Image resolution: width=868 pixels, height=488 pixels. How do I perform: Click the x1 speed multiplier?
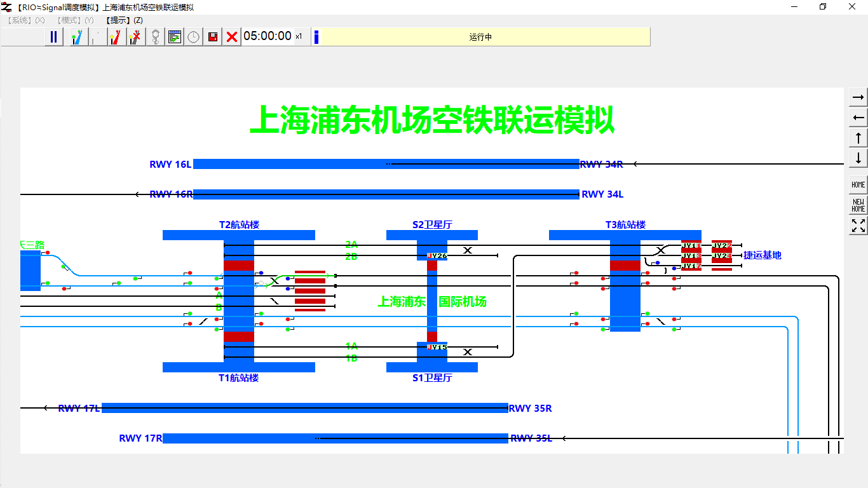point(298,37)
